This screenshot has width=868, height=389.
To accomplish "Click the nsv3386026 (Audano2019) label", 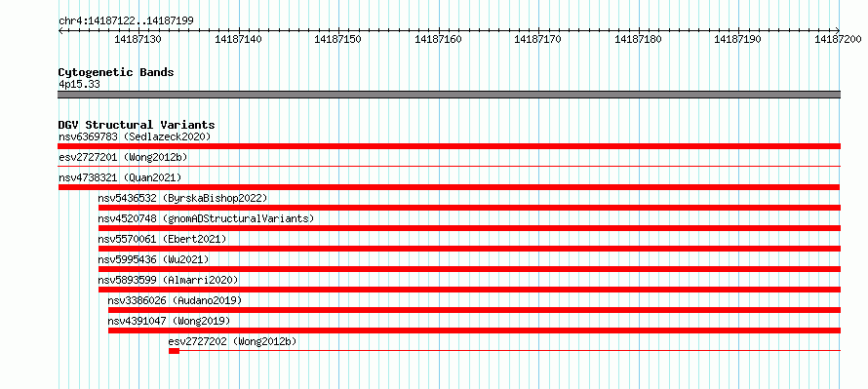I will (175, 300).
